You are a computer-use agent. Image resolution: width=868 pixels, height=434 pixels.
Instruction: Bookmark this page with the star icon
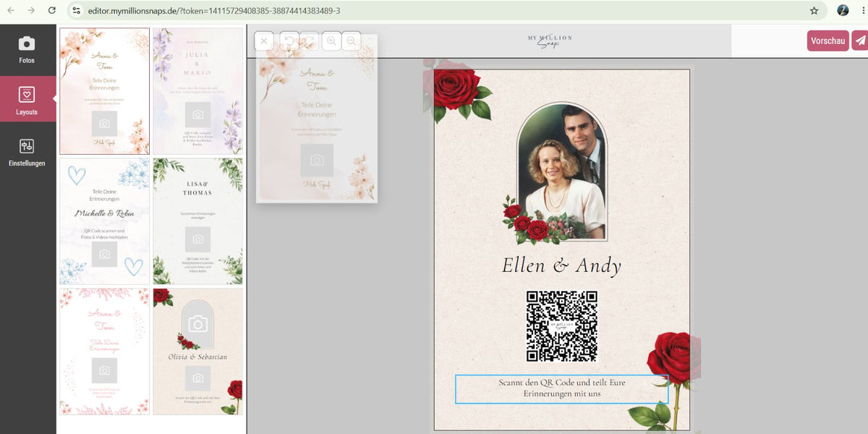[814, 11]
